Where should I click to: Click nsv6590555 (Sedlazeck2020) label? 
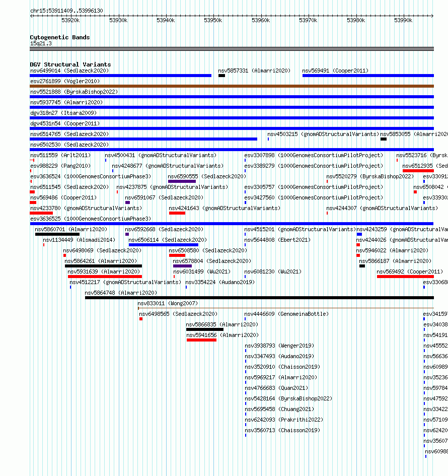[207, 176]
